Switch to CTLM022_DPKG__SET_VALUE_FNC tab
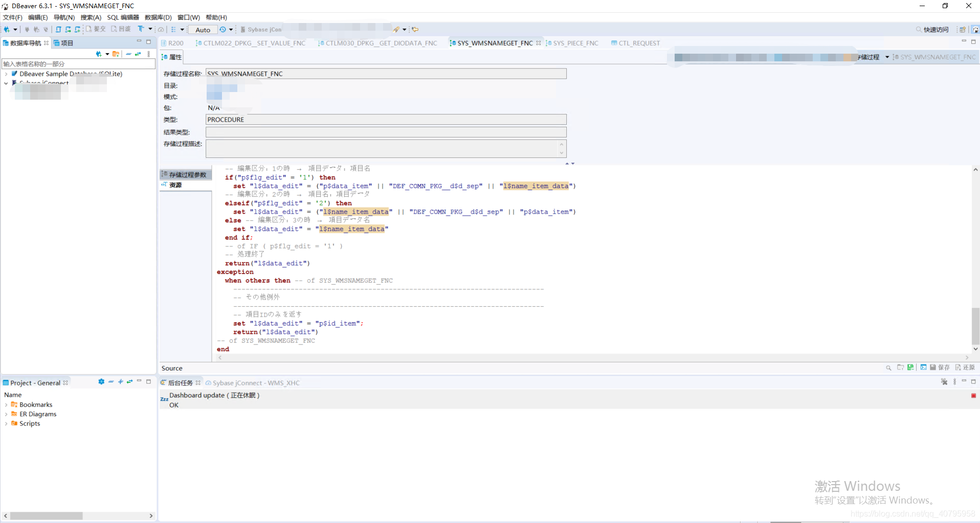This screenshot has height=523, width=980. click(251, 43)
